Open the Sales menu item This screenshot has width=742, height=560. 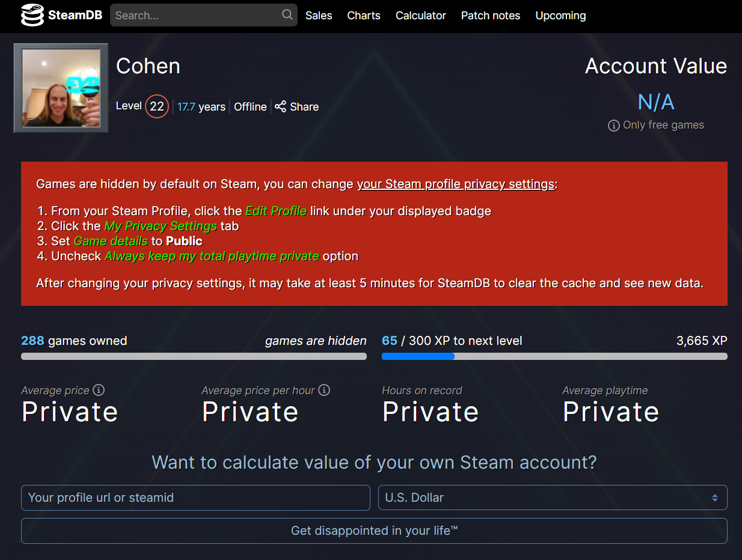tap(319, 16)
